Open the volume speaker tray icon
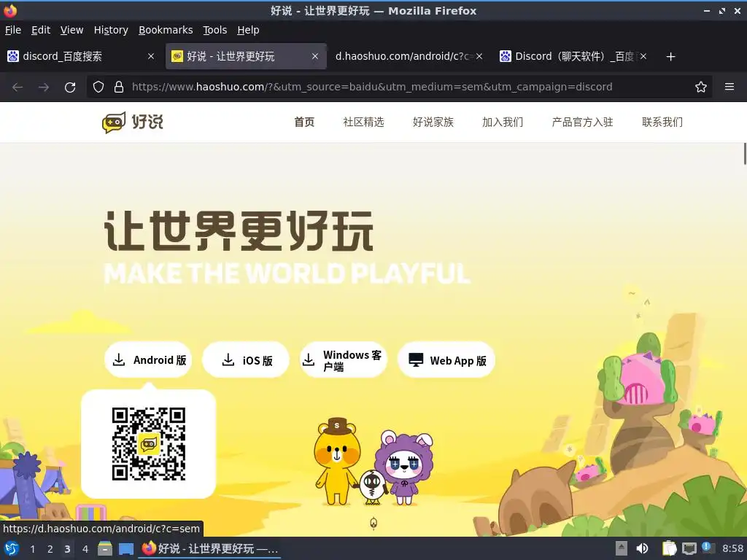The width and height of the screenshot is (747, 560). 642,548
